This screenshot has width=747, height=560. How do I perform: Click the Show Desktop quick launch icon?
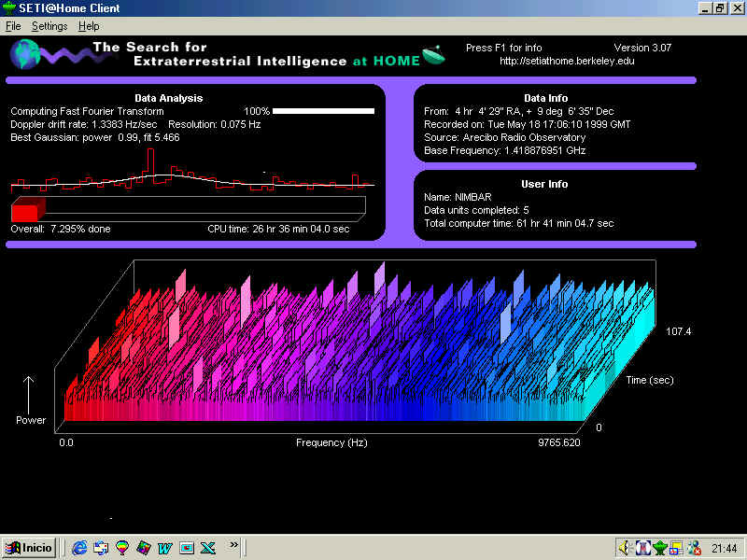click(x=101, y=547)
